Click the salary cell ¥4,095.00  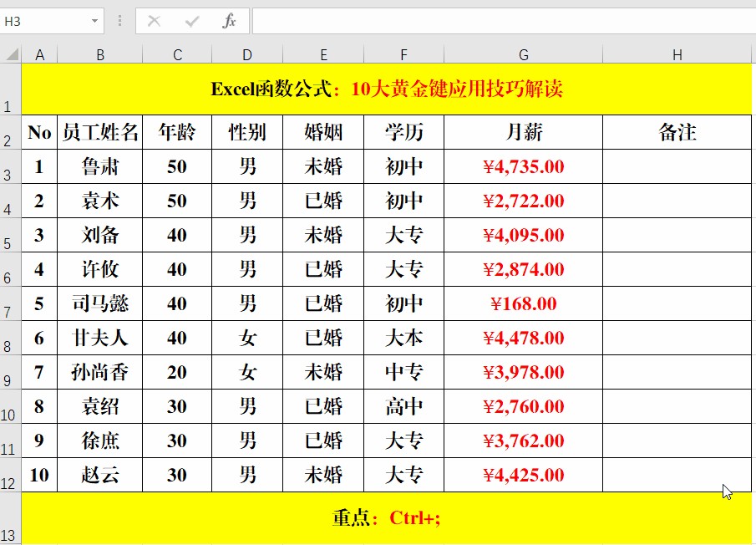523,235
